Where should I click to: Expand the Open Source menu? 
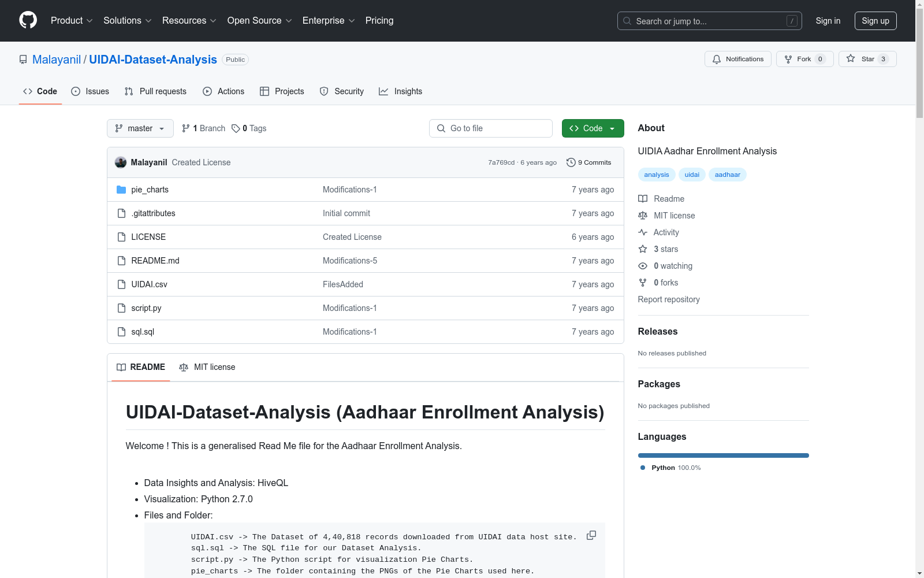(259, 20)
